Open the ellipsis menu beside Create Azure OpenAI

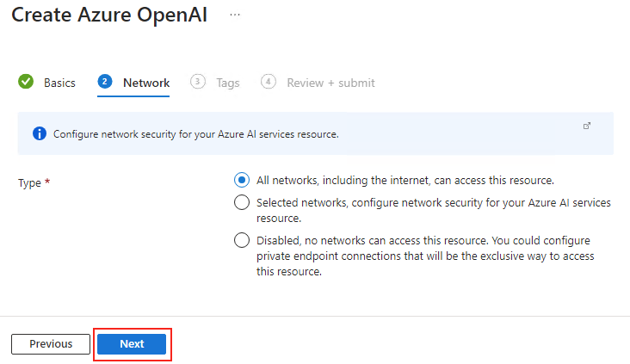point(235,15)
